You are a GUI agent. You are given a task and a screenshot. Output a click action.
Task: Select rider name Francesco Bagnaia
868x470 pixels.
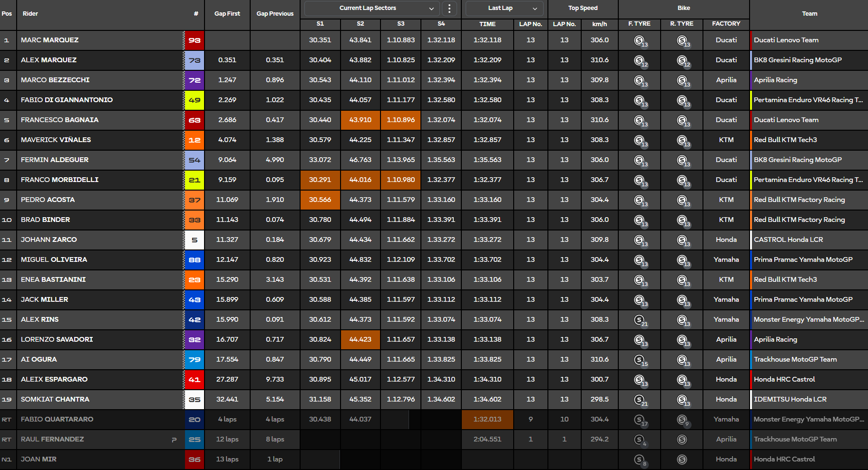(x=59, y=120)
